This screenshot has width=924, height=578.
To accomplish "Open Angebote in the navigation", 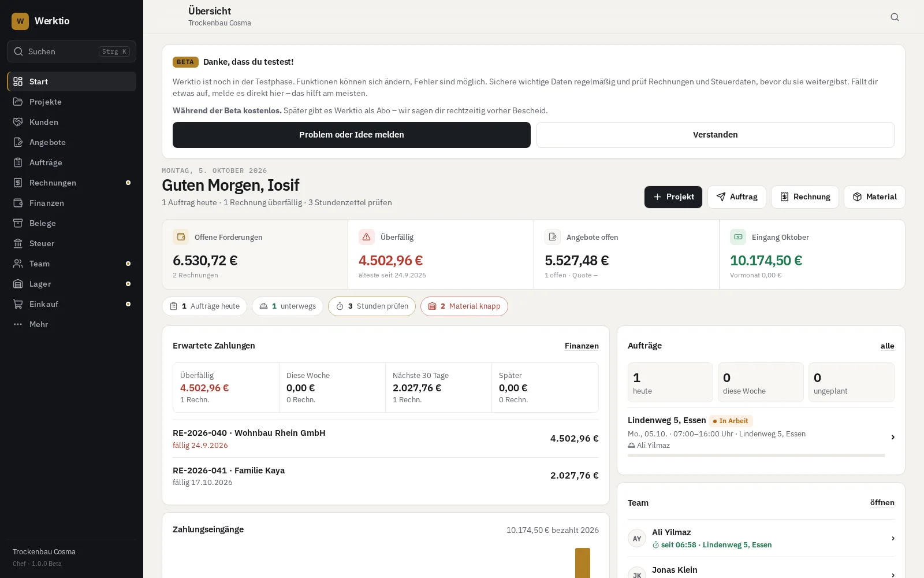I will [x=72, y=142].
